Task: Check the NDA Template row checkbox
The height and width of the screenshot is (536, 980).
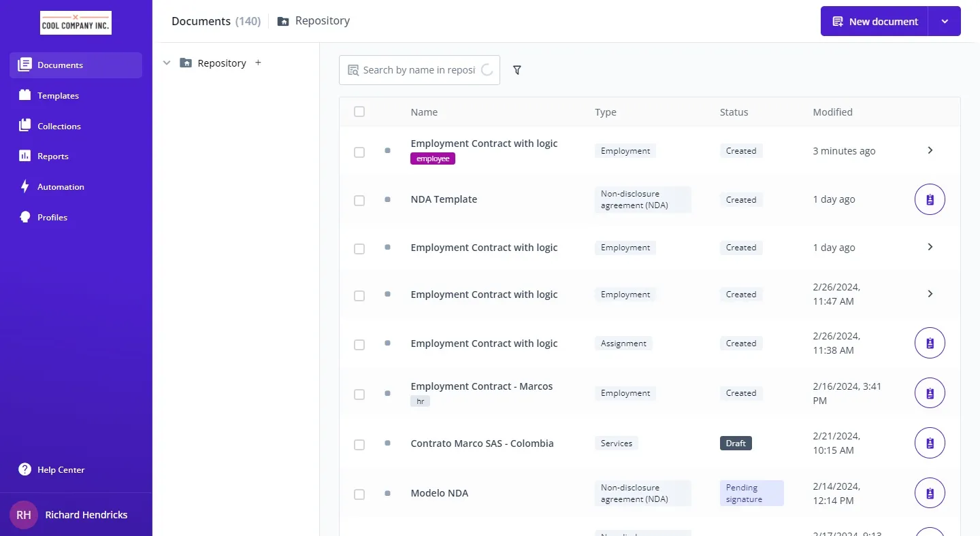Action: (x=359, y=201)
